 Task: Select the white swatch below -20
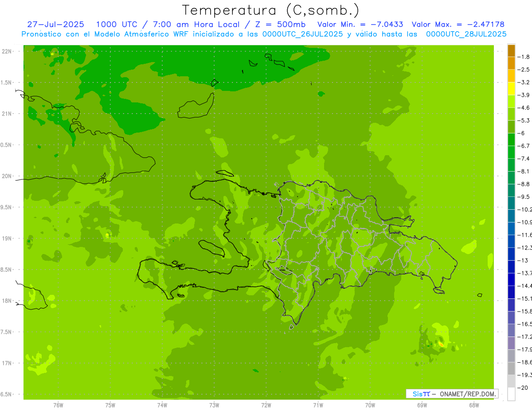511,394
